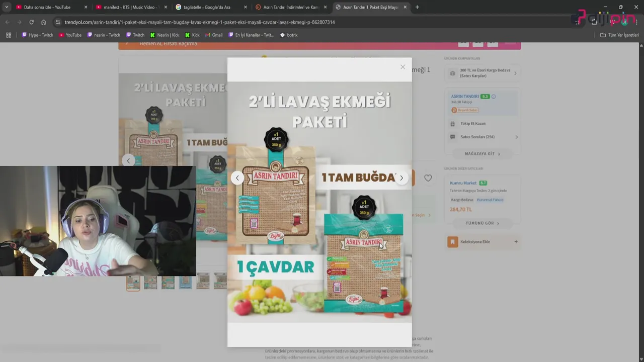
Task: Show previous image in the lightbox
Action: (237, 177)
